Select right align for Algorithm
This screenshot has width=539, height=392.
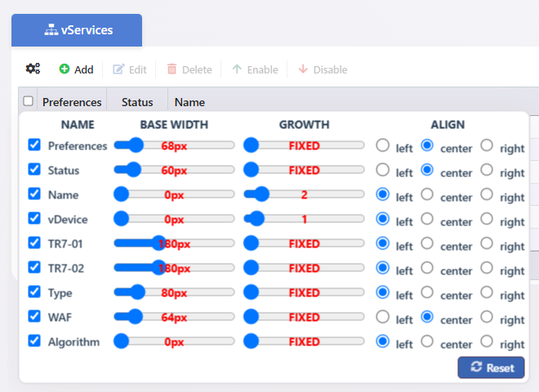(487, 341)
